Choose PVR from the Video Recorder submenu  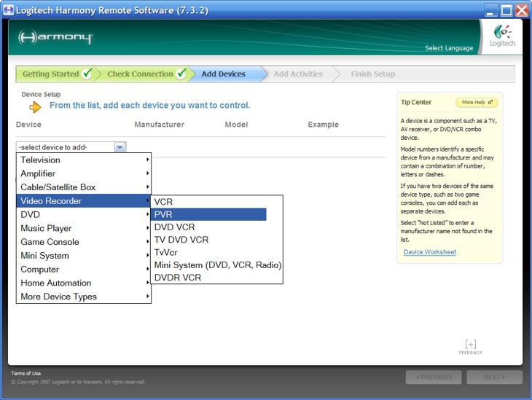pos(209,214)
